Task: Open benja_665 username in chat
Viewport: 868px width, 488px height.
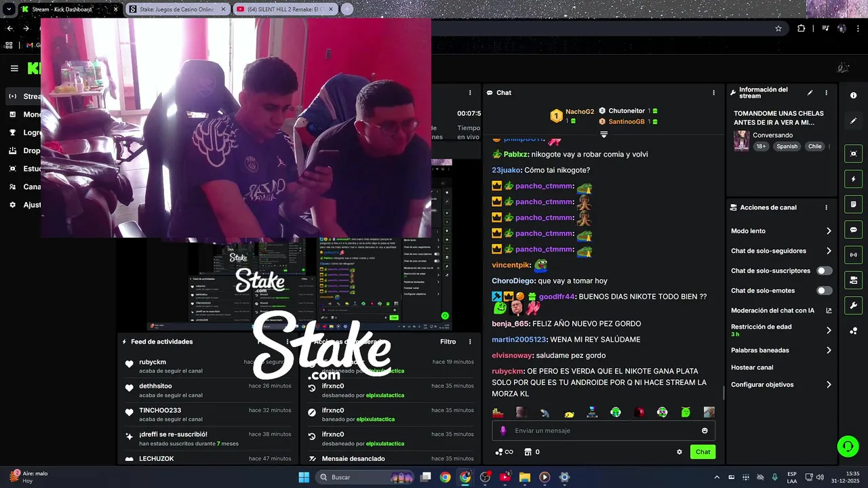Action: (511, 324)
